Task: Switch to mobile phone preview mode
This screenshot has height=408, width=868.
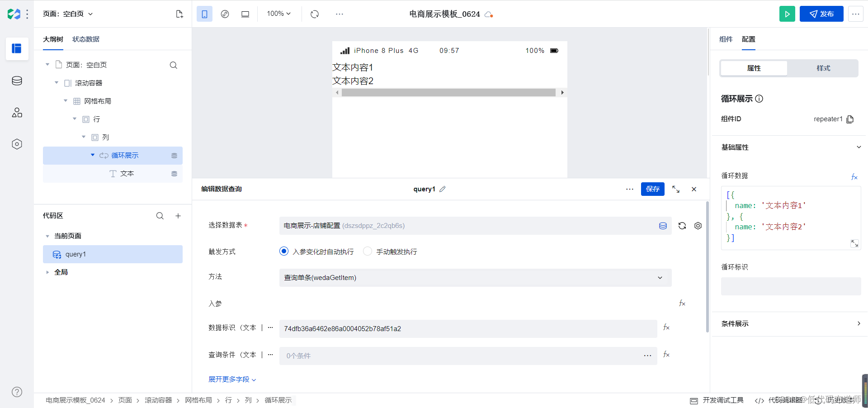Action: [204, 14]
